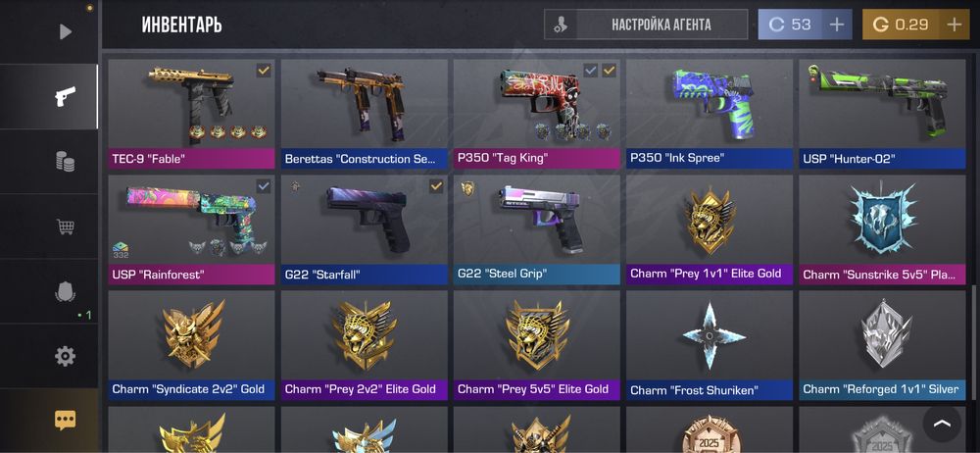Screen dimensions: 980x453
Task: Add gold with plus next to 0.29
Action: [x=954, y=25]
